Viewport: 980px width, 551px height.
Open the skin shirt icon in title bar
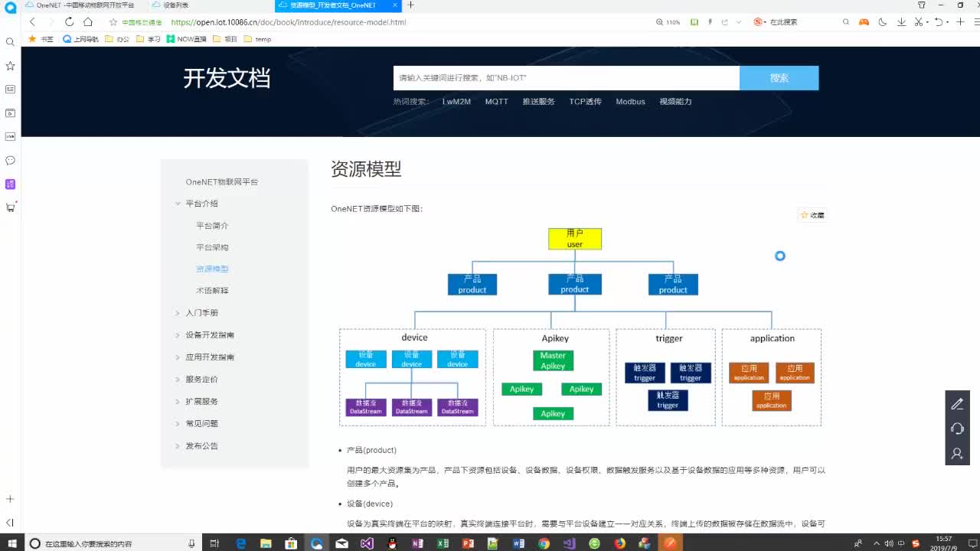coord(922,5)
